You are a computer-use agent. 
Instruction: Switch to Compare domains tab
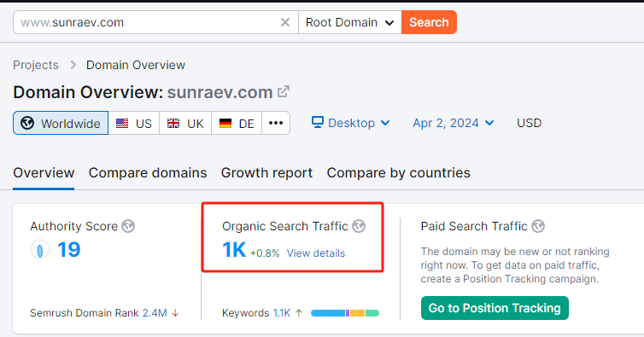coord(148,173)
